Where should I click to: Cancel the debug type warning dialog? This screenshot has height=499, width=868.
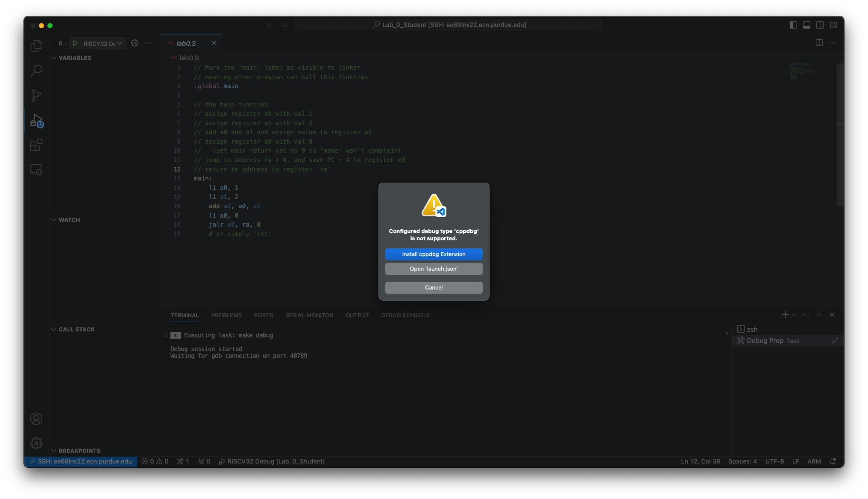pos(434,287)
